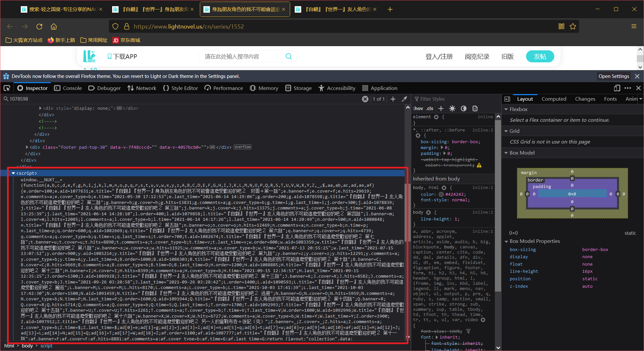Screen dimensions: 644x351
Task: Activate the element picker tool
Action: [x=7, y=88]
